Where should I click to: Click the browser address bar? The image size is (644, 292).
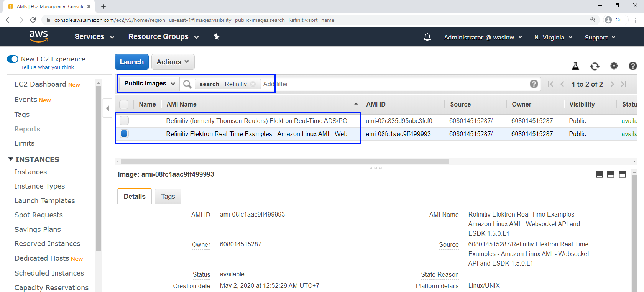pyautogui.click(x=318, y=20)
